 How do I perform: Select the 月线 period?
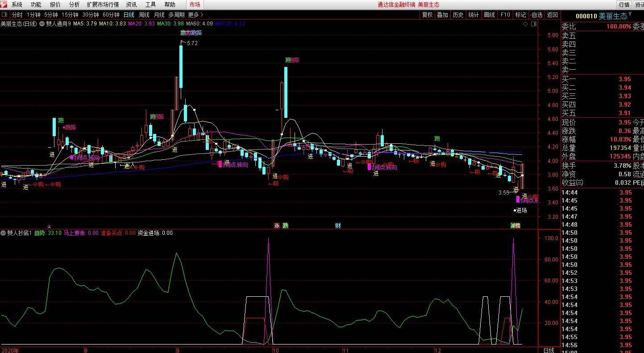coord(159,15)
